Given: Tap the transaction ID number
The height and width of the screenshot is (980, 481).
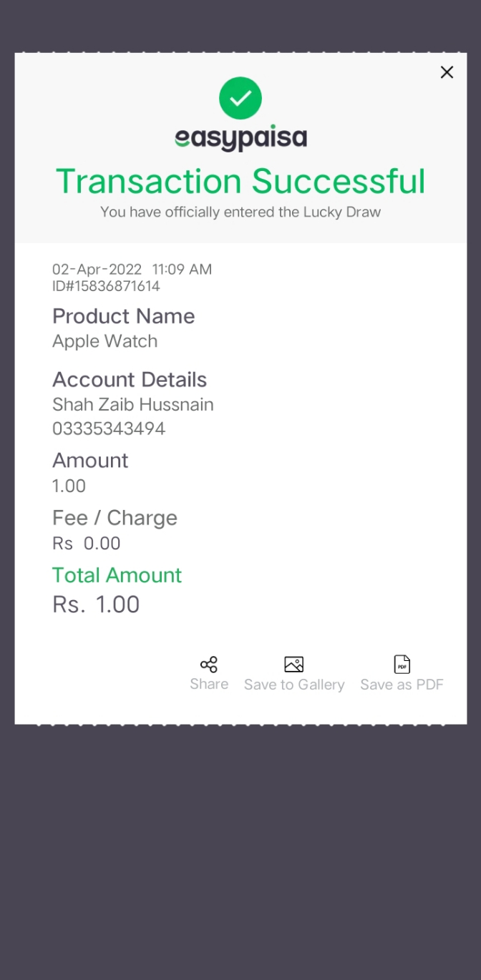Looking at the screenshot, I should point(106,286).
